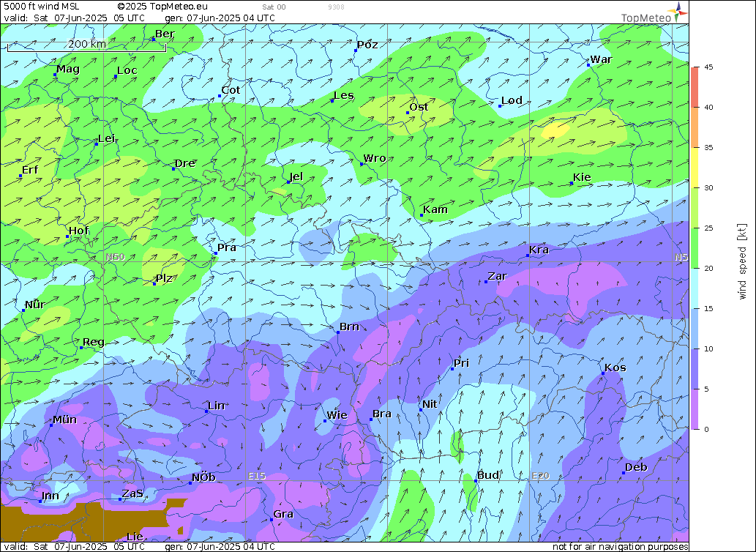Select the Jel city label
Image resolution: width=756 pixels, height=552 pixels.
point(296,176)
